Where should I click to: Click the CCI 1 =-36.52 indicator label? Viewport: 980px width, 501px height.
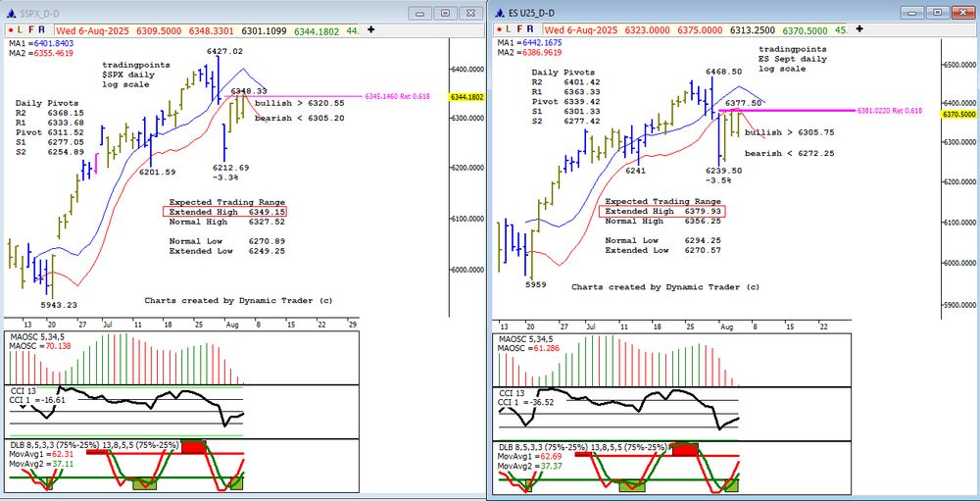527,402
